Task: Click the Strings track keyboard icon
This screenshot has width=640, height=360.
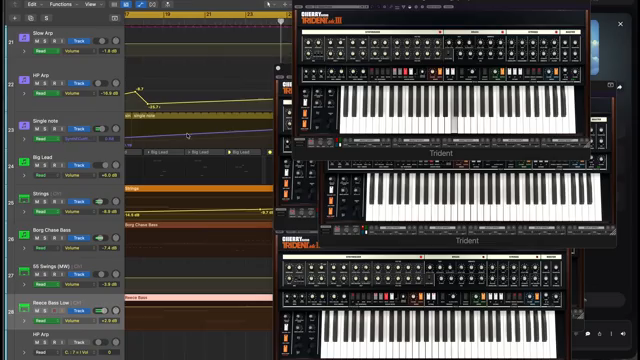Action: click(x=24, y=198)
